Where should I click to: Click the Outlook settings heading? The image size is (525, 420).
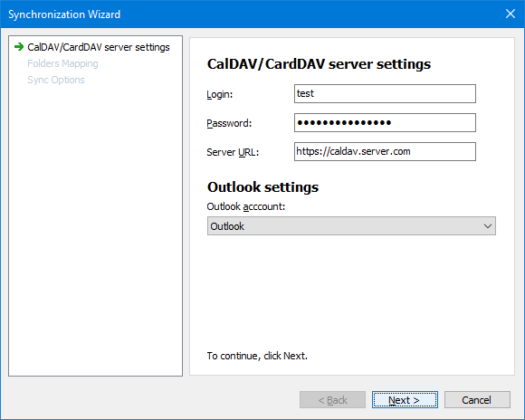click(x=262, y=186)
